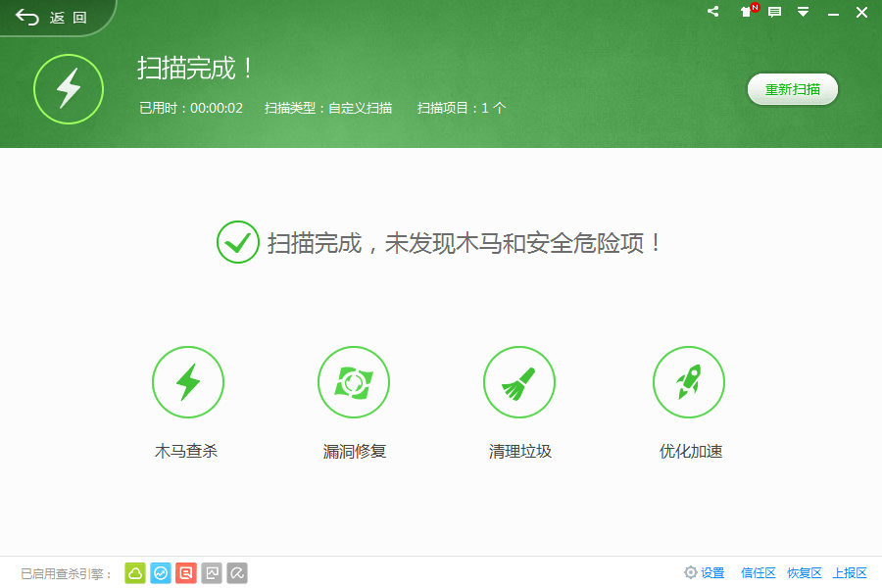Open 漏洞修复 vulnerability repair icon
Viewport: 882px width, 588px height.
click(354, 382)
